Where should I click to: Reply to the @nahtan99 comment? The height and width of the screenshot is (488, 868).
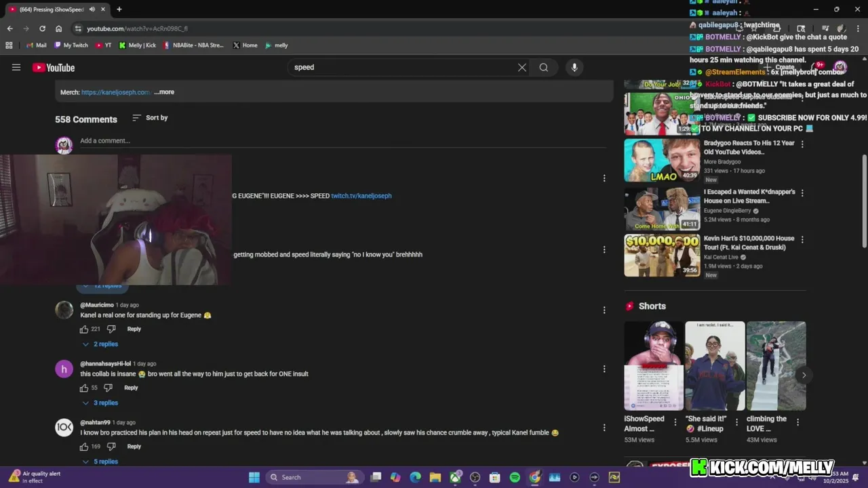[134, 447]
